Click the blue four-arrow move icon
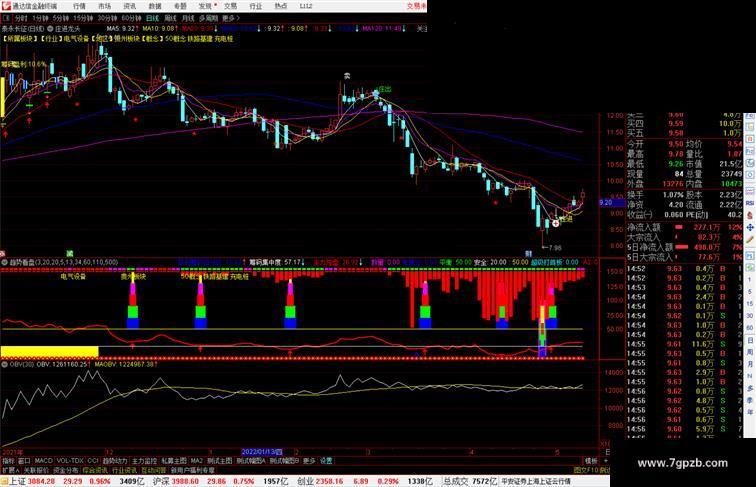Image resolution: width=756 pixels, height=487 pixels. click(750, 228)
